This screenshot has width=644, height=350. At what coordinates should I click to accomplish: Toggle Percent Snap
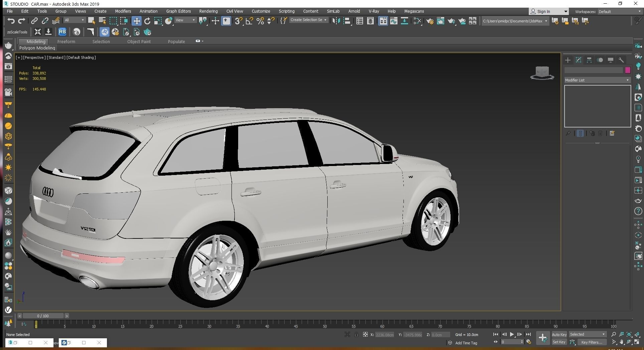[260, 21]
